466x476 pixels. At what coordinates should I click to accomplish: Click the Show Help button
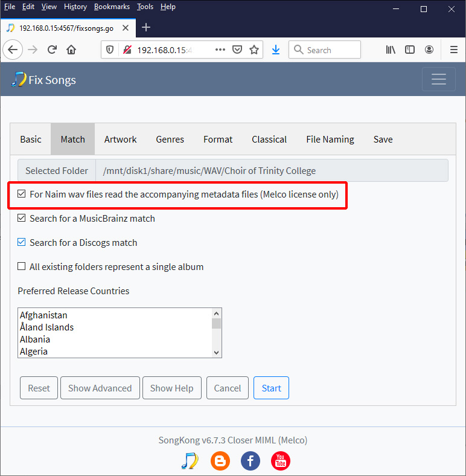(x=171, y=388)
